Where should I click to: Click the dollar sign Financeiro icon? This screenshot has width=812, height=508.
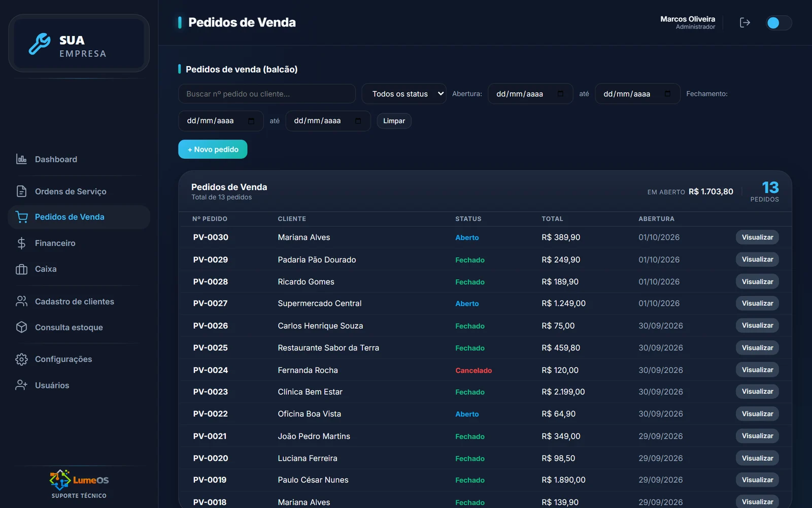[21, 243]
